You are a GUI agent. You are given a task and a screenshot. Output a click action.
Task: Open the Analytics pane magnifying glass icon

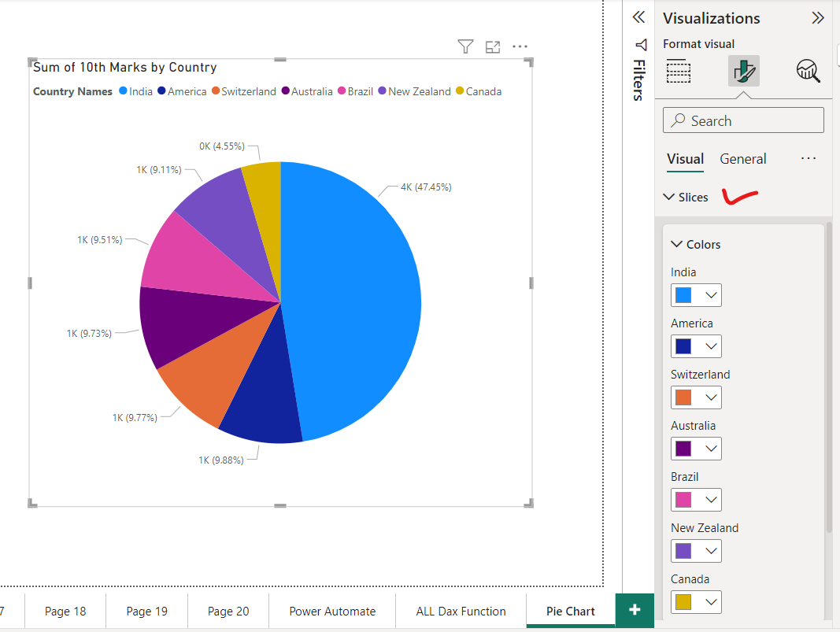point(807,70)
